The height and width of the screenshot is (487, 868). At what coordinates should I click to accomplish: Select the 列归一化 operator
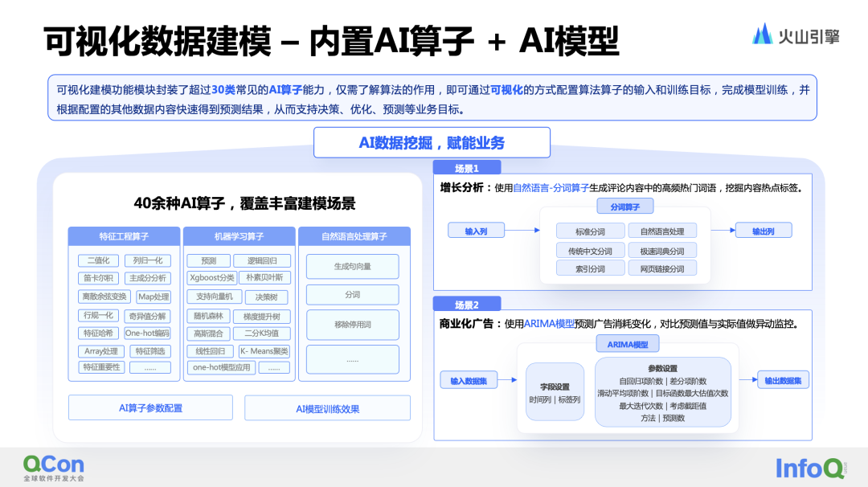pyautogui.click(x=148, y=260)
